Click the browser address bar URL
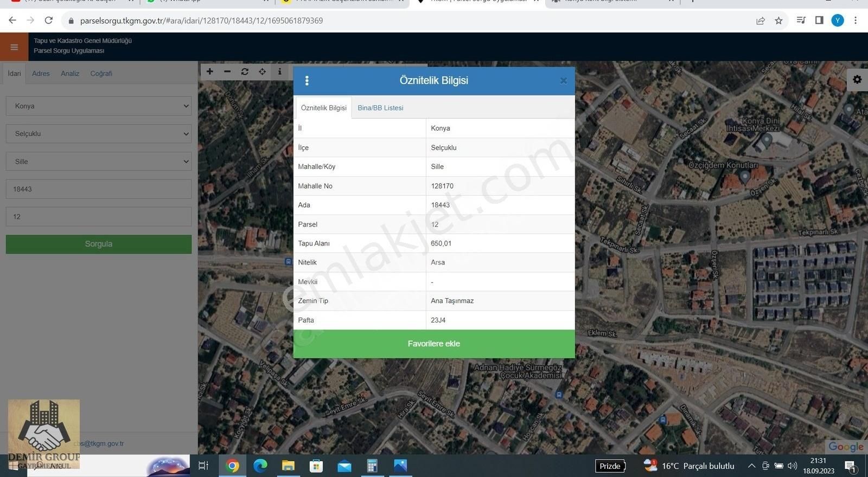Viewport: 868px width, 477px height. [x=201, y=21]
